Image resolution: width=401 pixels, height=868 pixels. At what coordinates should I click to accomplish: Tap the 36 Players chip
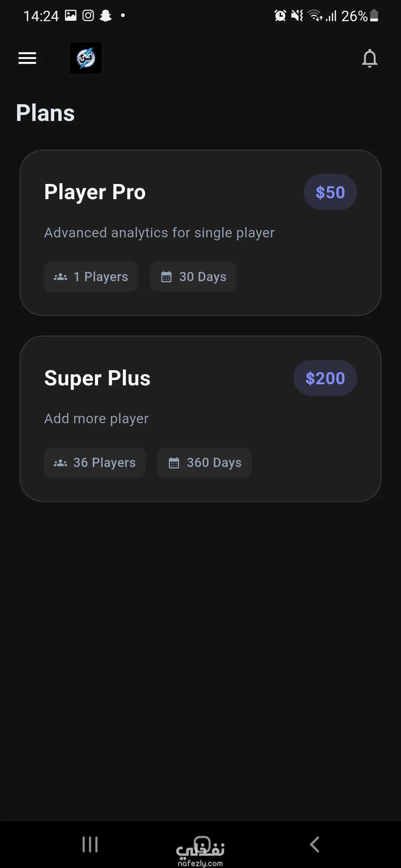pyautogui.click(x=95, y=463)
